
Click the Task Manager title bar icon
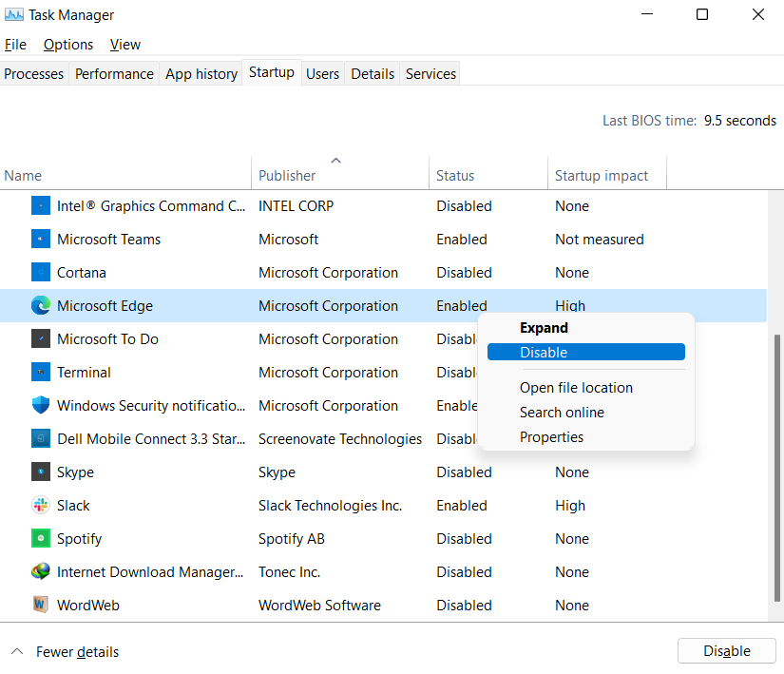click(x=13, y=15)
